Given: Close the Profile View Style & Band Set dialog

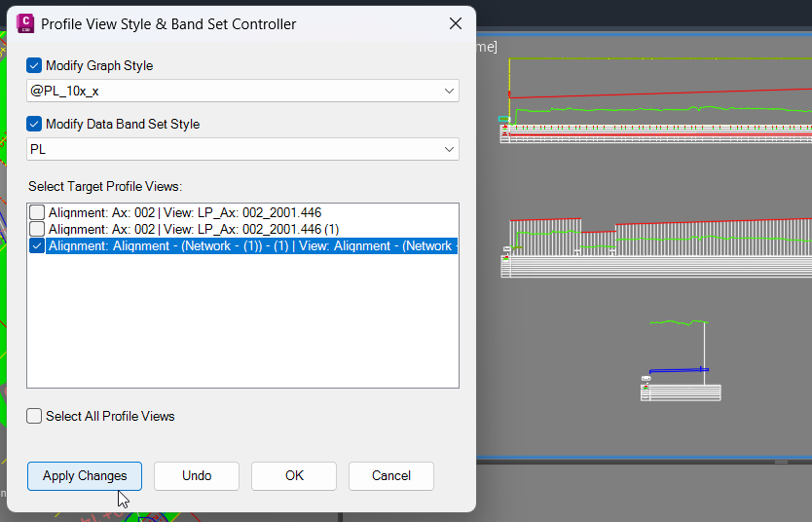Looking at the screenshot, I should click(x=456, y=23).
